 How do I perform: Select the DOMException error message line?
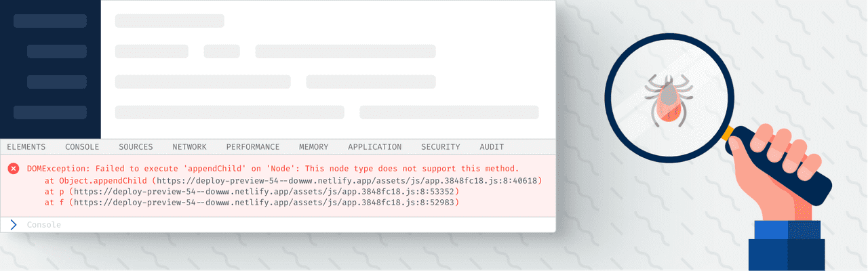pos(273,168)
